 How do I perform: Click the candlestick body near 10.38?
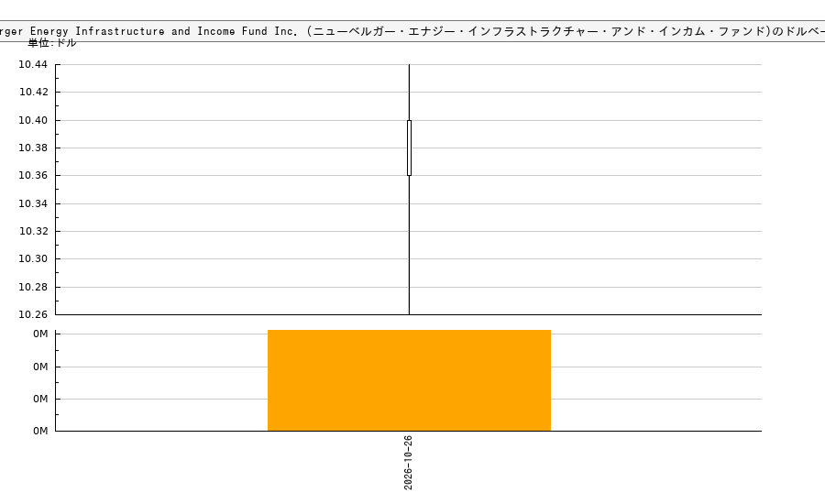point(410,148)
